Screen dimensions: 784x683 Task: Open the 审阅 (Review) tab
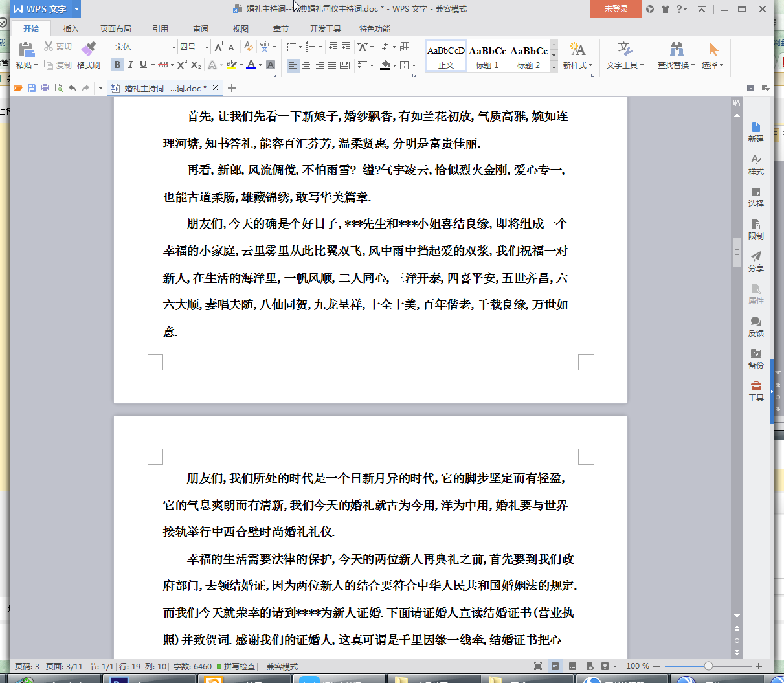200,28
